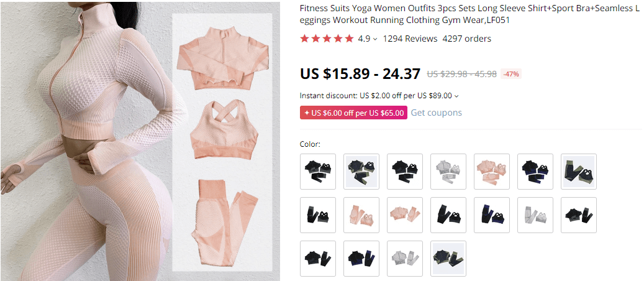The image size is (644, 281).
Task: Choose the gray leggings and bra swatch
Action: pyautogui.click(x=535, y=215)
